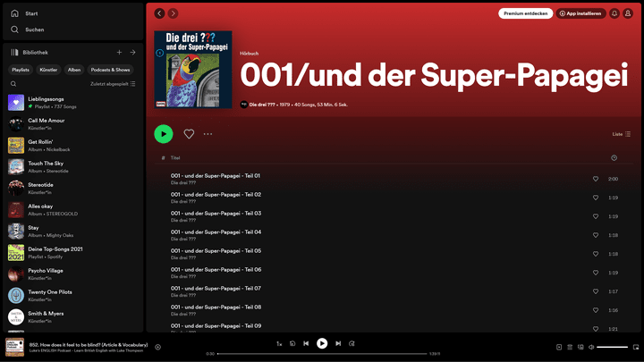Add current episode with plus circle
This screenshot has height=362, width=644.
157,347
